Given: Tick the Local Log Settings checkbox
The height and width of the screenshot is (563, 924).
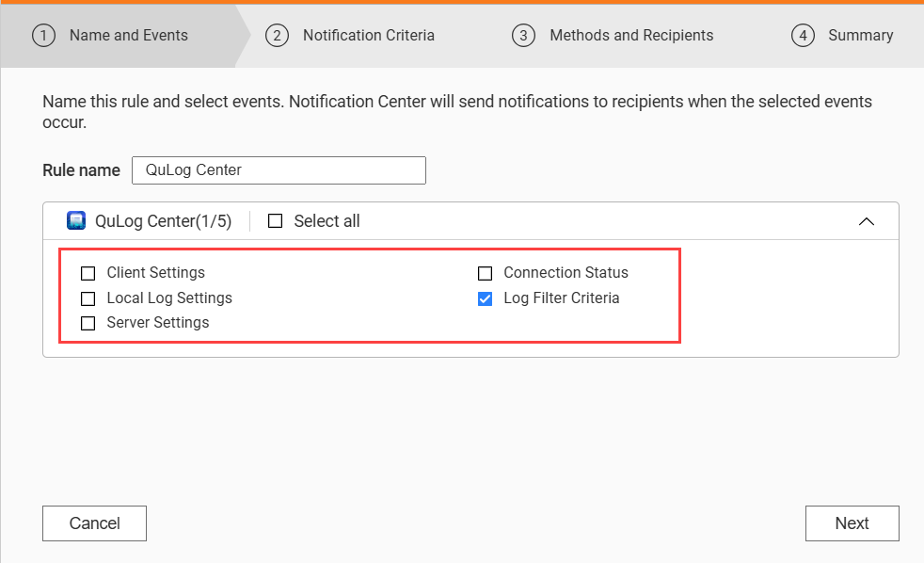Looking at the screenshot, I should [88, 298].
